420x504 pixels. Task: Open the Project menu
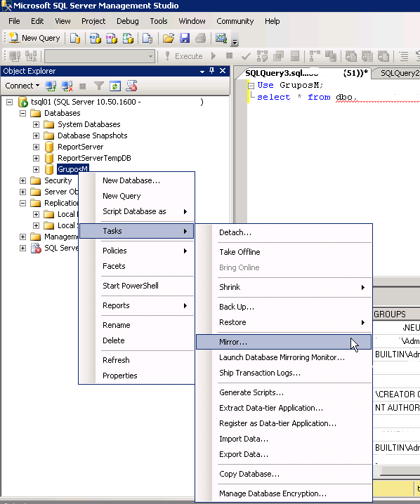click(93, 21)
